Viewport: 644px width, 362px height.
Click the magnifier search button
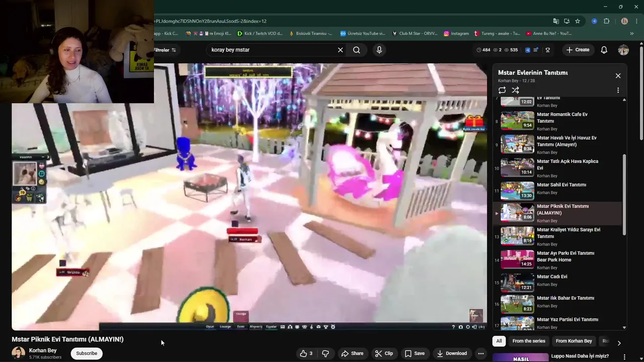pyautogui.click(x=356, y=50)
